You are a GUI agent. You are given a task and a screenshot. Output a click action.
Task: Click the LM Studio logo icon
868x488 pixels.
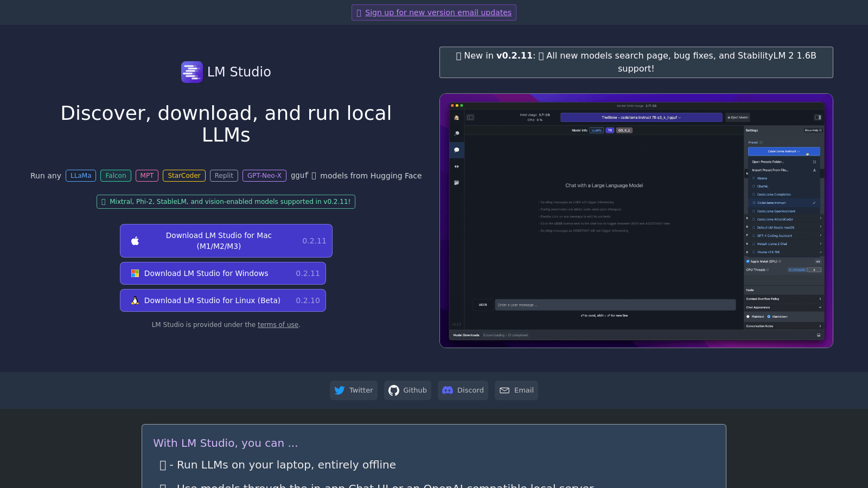(192, 72)
